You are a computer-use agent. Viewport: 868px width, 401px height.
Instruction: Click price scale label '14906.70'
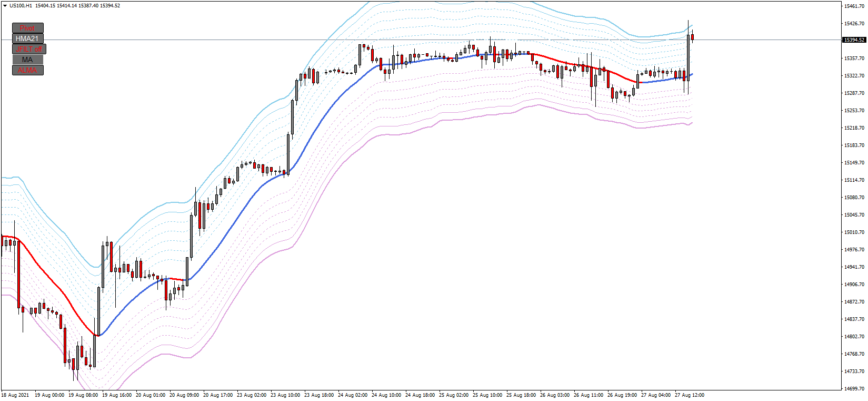pyautogui.click(x=854, y=285)
